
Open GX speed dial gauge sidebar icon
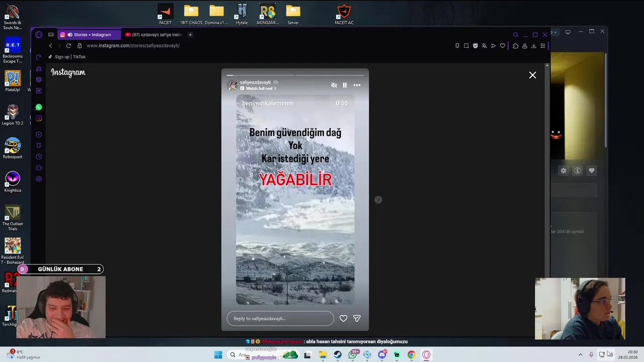(x=39, y=57)
